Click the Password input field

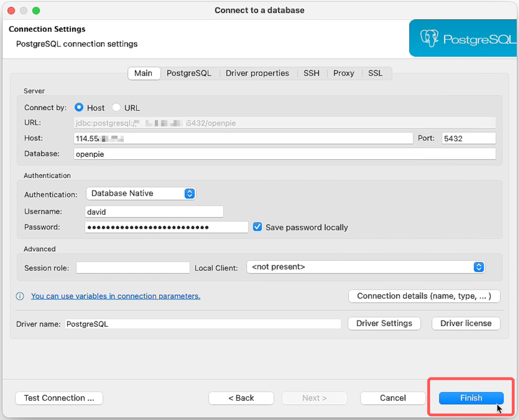(167, 227)
